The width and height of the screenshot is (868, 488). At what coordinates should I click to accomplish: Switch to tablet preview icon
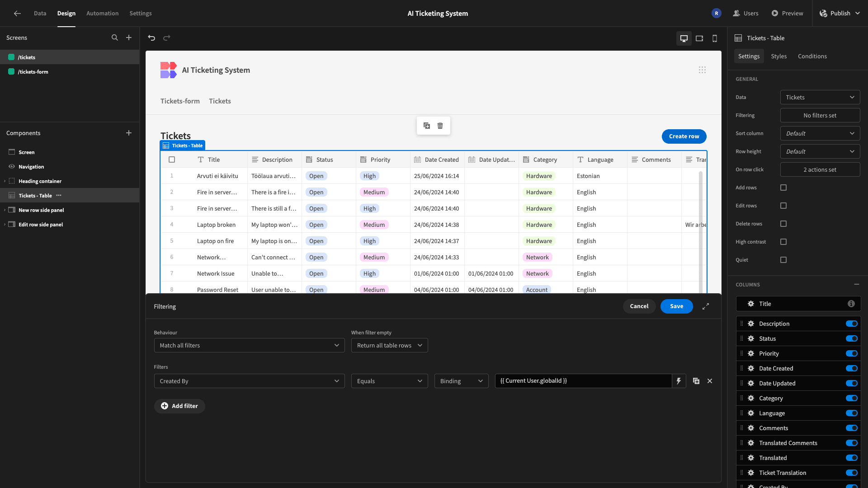[699, 38]
